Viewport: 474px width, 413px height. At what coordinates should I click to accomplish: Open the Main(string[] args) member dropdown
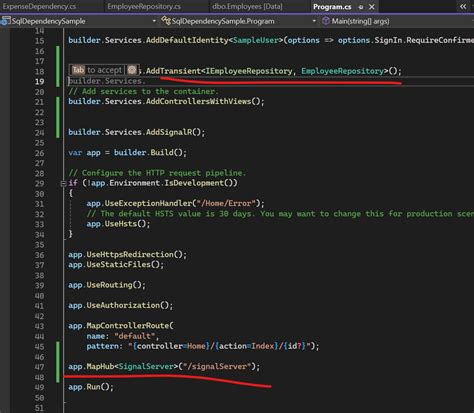360,21
